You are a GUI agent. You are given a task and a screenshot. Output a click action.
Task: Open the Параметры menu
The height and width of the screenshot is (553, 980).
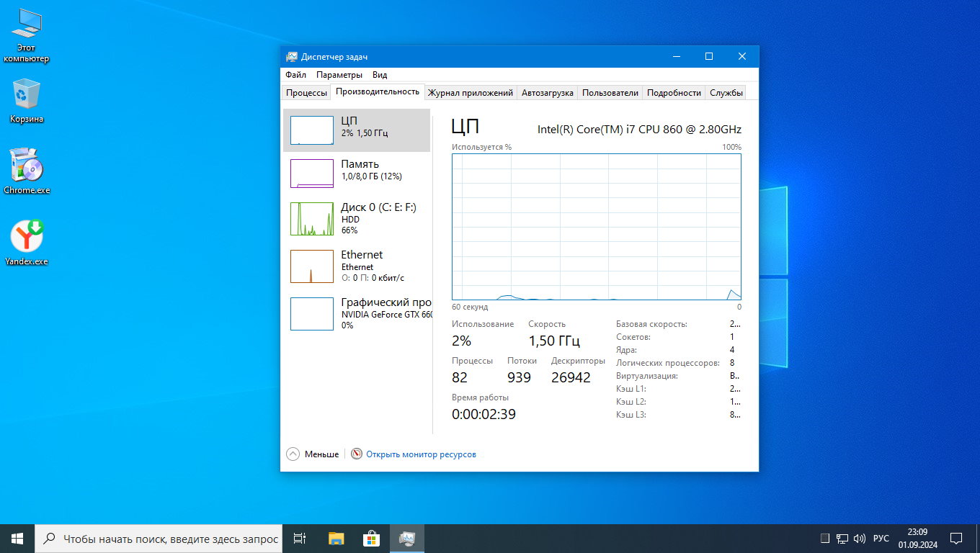click(x=339, y=75)
